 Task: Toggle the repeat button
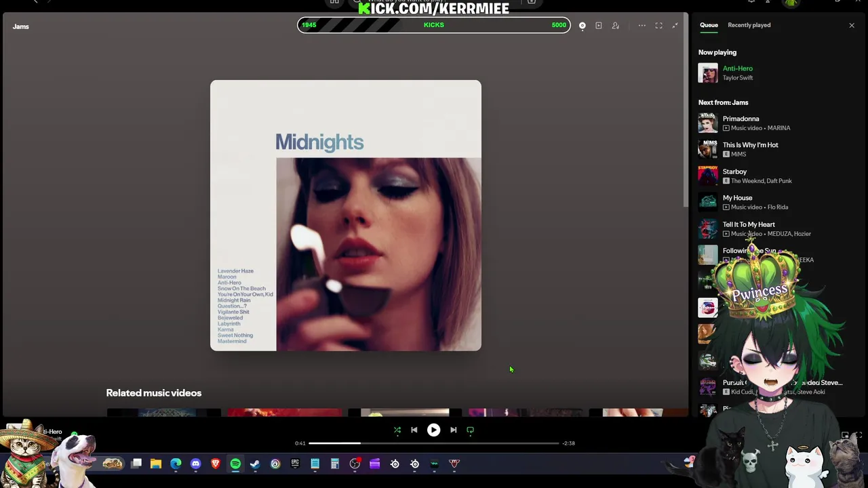(470, 430)
